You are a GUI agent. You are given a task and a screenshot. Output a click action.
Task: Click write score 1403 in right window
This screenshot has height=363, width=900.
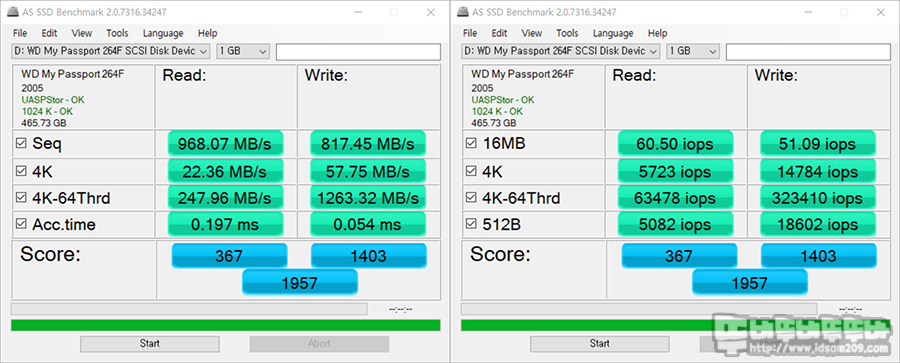818,256
